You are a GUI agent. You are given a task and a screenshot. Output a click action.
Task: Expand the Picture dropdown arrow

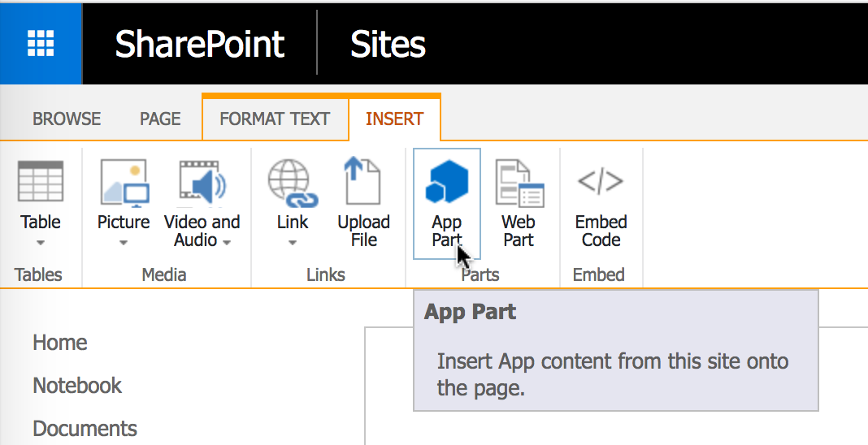click(124, 243)
